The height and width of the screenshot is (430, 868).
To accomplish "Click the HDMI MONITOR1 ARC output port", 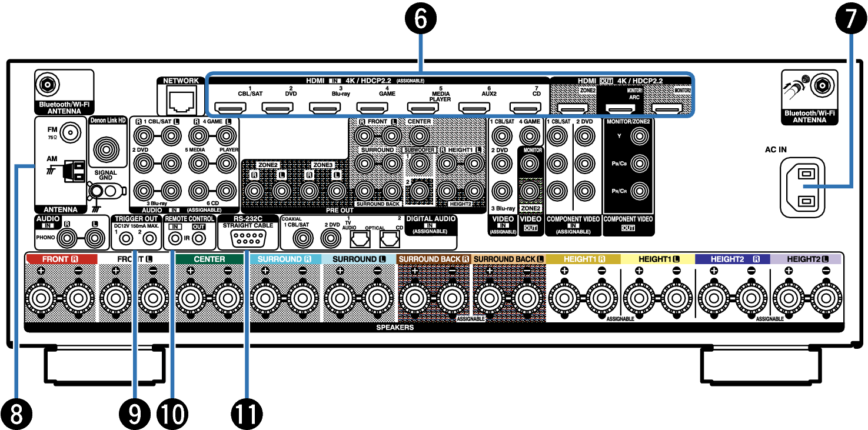I will pyautogui.click(x=623, y=108).
